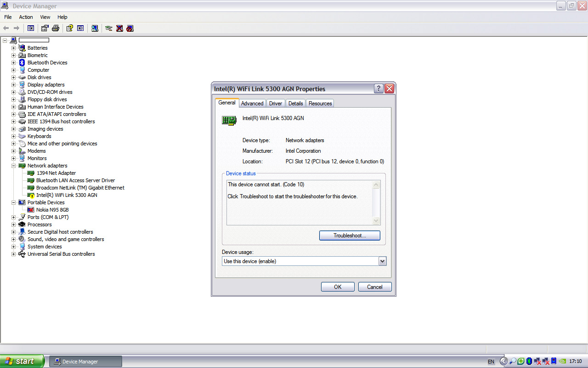Image resolution: width=588 pixels, height=368 pixels.
Task: Click the Disable toolbar icon with red circle
Action: 130,29
